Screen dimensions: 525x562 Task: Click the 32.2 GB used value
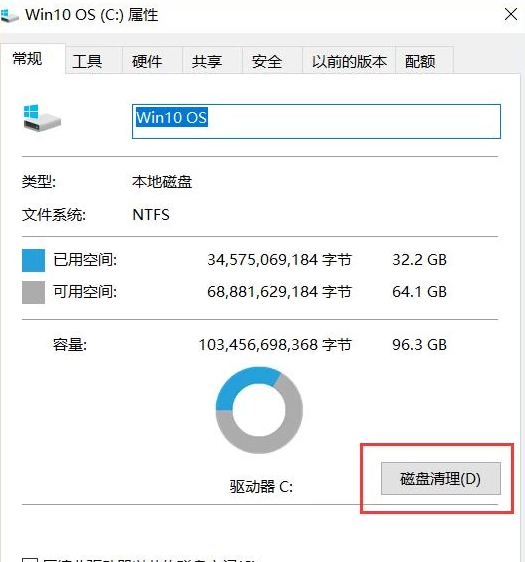pyautogui.click(x=419, y=260)
